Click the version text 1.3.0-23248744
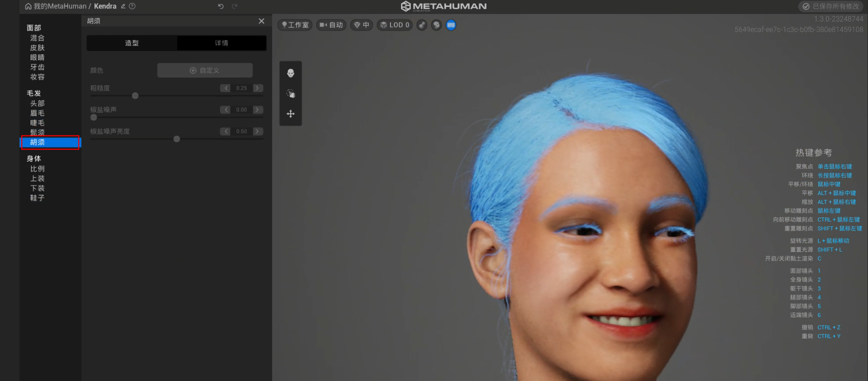 pyautogui.click(x=838, y=19)
